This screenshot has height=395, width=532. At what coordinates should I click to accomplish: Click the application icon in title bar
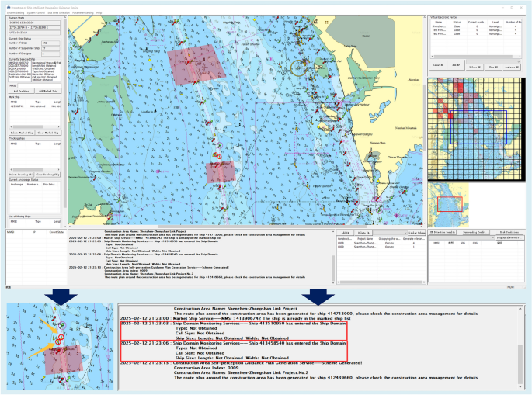(9, 8)
